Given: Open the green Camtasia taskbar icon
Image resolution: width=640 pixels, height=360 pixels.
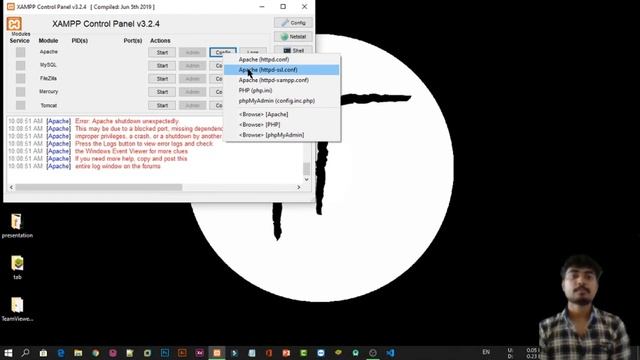Looking at the screenshot, I should tap(303, 353).
